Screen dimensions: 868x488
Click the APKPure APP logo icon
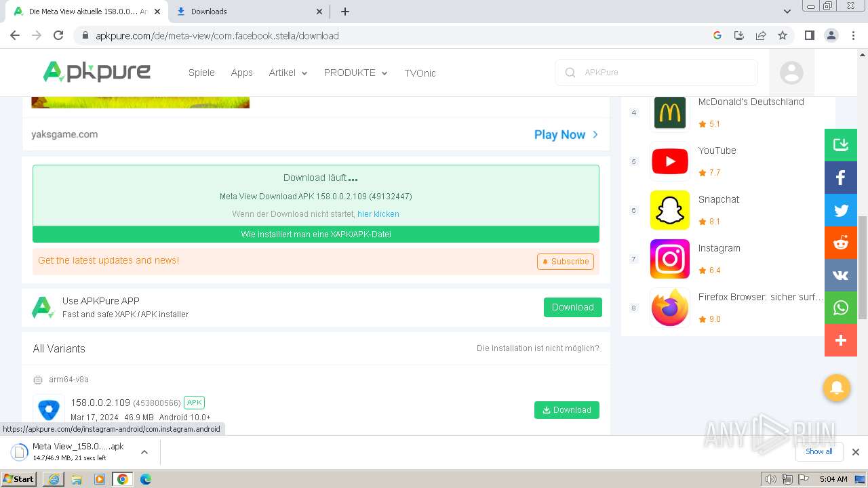pyautogui.click(x=43, y=308)
